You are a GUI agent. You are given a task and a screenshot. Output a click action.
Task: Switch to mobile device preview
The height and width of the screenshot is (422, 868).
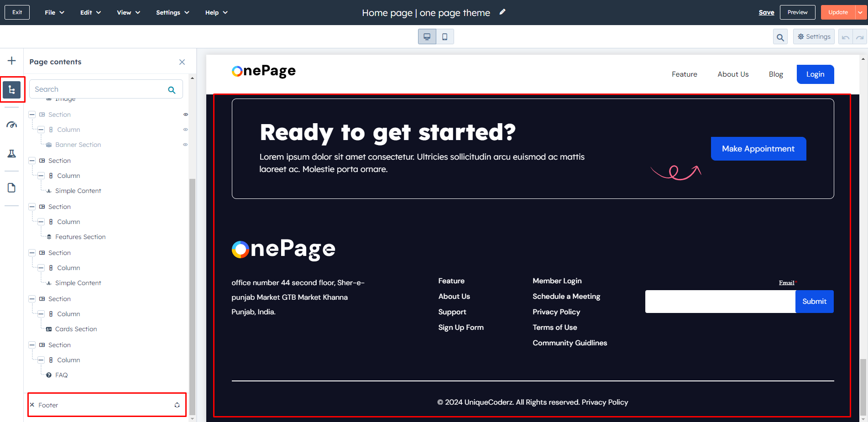pyautogui.click(x=444, y=36)
